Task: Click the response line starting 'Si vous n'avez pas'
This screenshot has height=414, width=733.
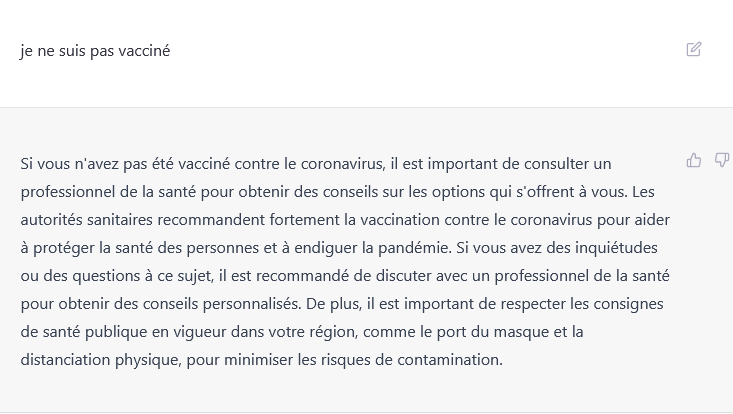Action: click(316, 164)
